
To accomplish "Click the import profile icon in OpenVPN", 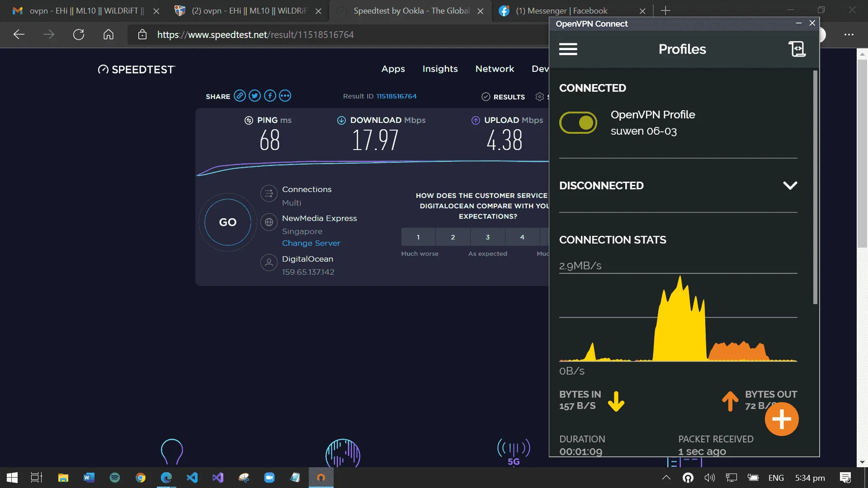I will pyautogui.click(x=797, y=49).
